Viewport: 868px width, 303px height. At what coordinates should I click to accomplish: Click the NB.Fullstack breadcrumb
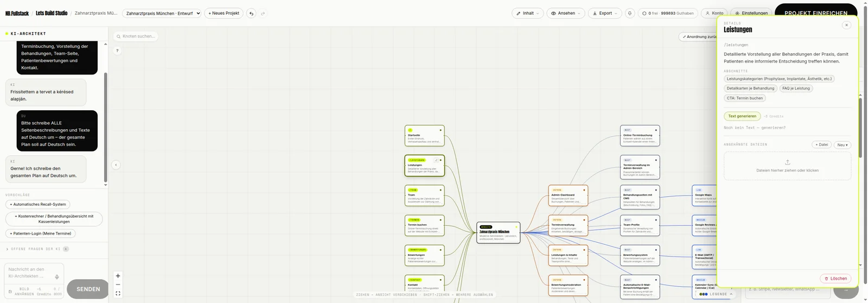tap(17, 13)
